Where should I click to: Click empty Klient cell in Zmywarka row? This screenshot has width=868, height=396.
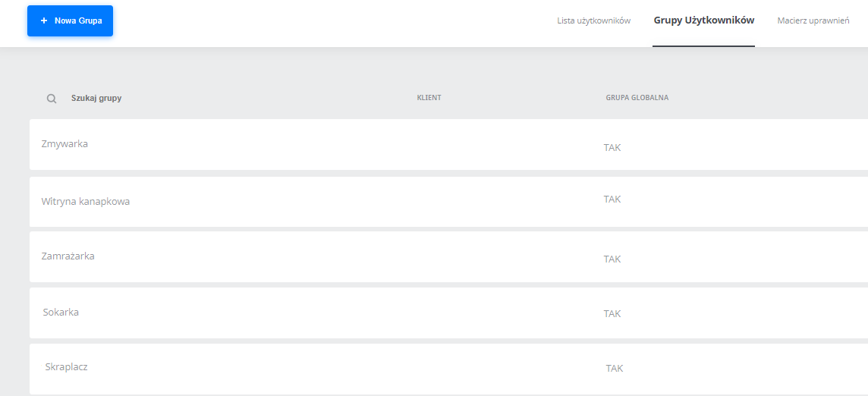pos(429,145)
